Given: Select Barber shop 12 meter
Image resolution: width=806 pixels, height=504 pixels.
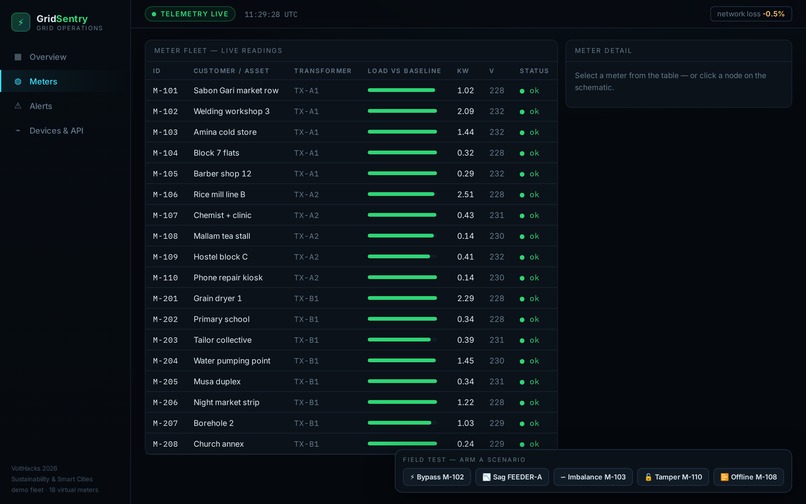Looking at the screenshot, I should (x=351, y=174).
